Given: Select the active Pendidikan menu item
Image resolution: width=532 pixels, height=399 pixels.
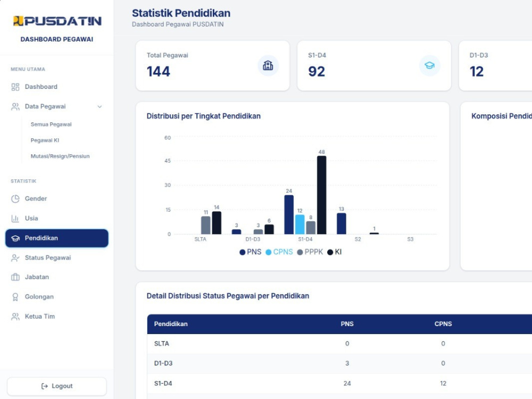Looking at the screenshot, I should tap(57, 238).
